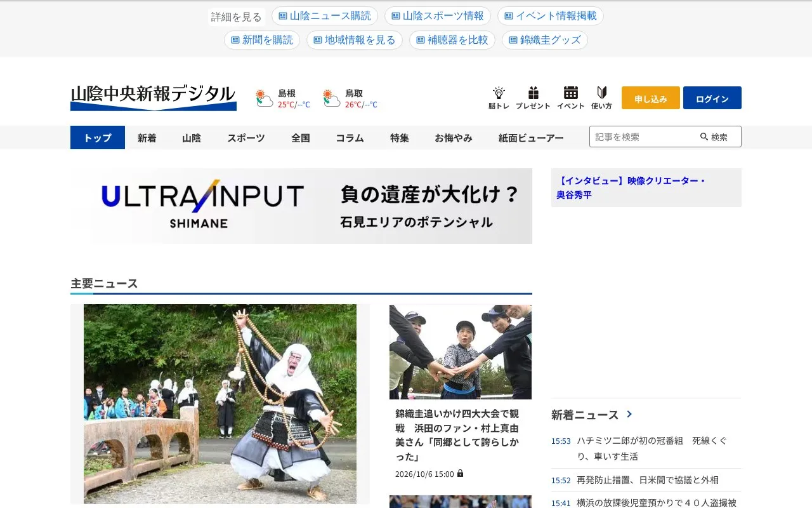Open the festival dancer main news photo
This screenshot has height=508, width=812.
coord(220,404)
